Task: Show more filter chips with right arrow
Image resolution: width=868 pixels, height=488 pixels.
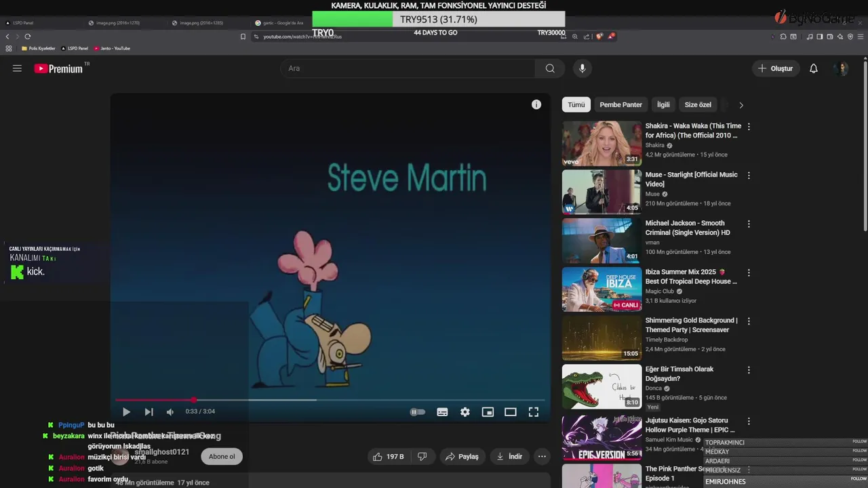Action: (741, 105)
